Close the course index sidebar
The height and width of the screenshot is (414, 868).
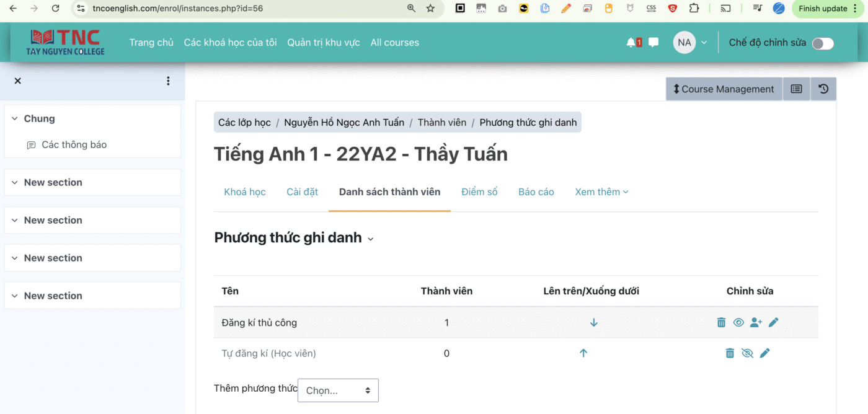click(17, 81)
